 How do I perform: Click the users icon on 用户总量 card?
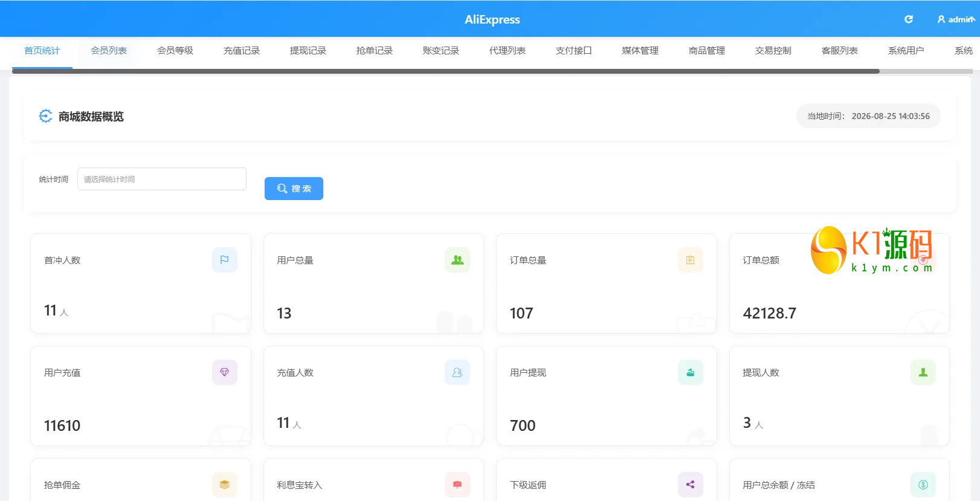click(x=457, y=260)
